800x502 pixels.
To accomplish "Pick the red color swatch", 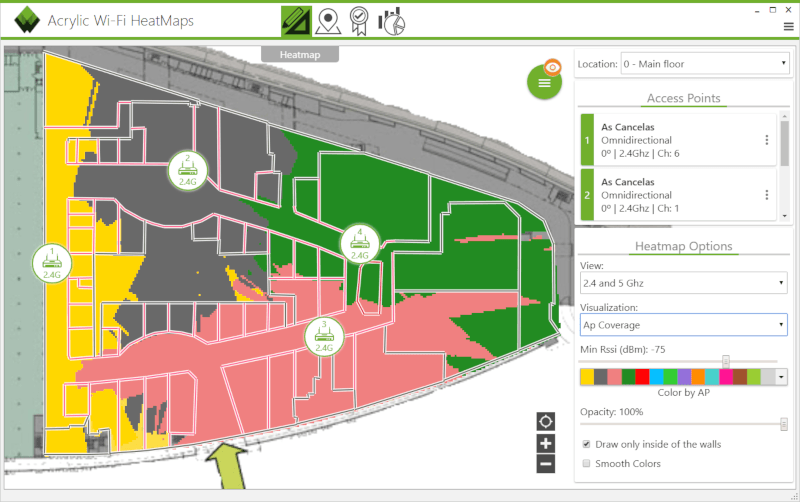I will [642, 377].
